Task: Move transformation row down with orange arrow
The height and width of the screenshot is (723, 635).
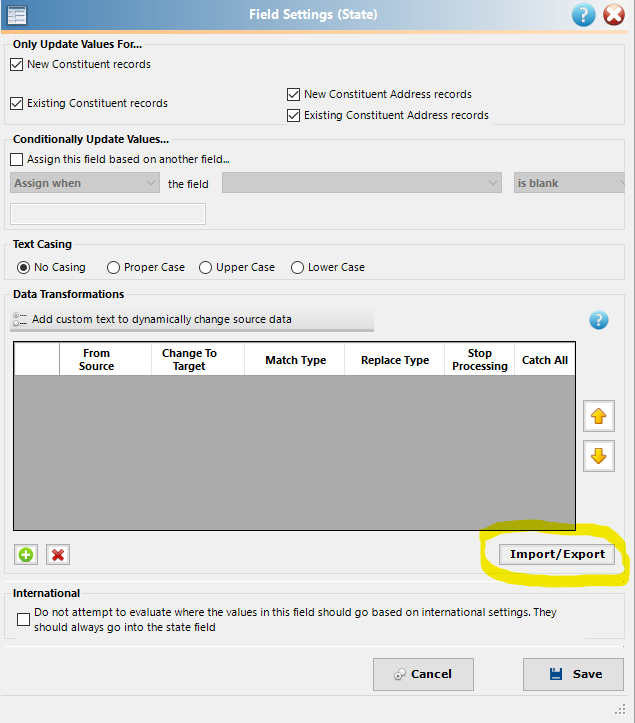Action: (x=599, y=456)
